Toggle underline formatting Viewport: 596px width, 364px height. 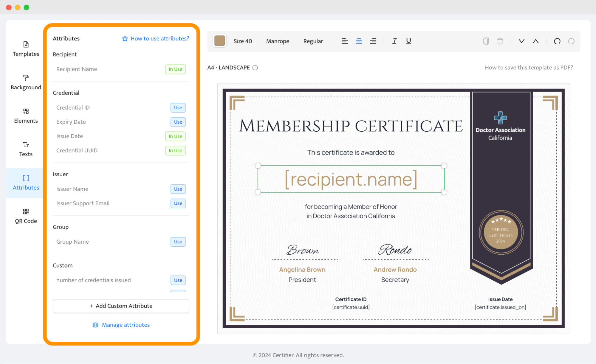408,41
